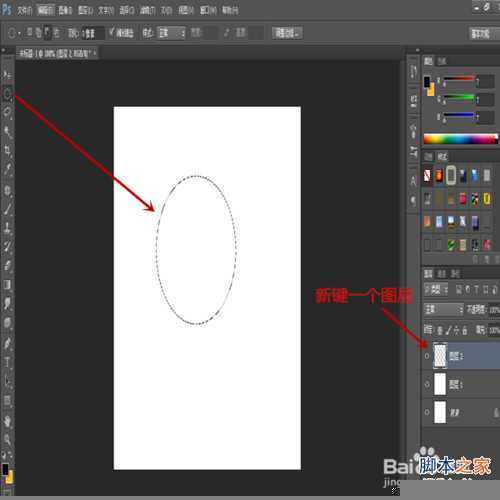Open the layer filter type dropdown
This screenshot has width=500, height=500.
(436, 289)
